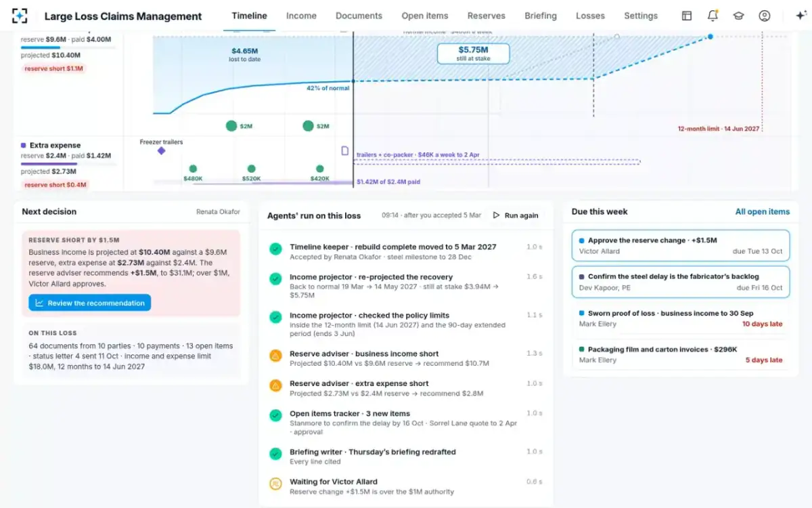812x508 pixels.
Task: Open the Open items tab
Action: pos(425,16)
